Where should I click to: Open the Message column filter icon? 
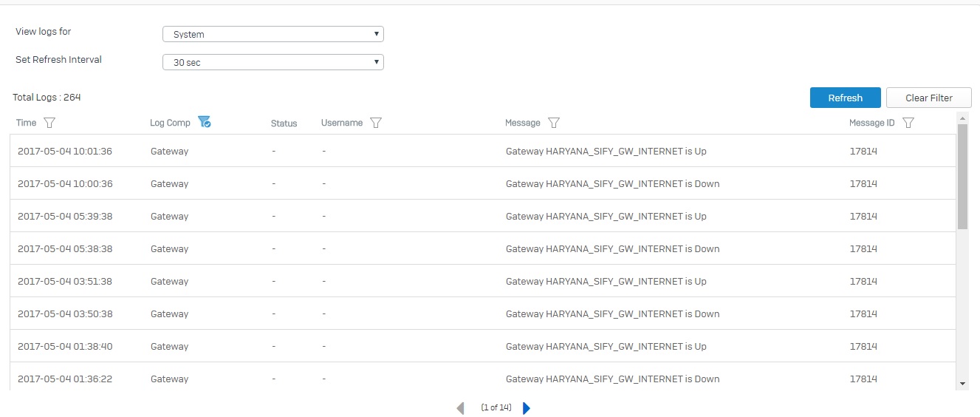tap(553, 123)
